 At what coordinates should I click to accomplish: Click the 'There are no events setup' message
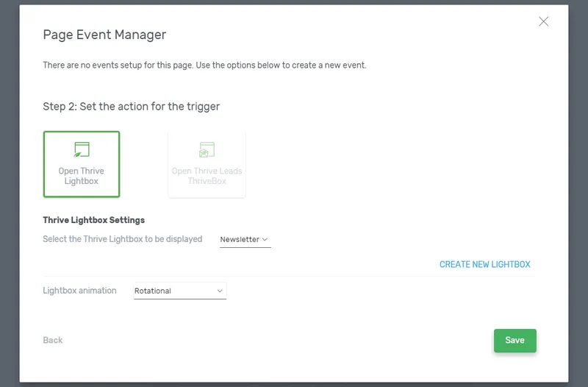point(205,65)
